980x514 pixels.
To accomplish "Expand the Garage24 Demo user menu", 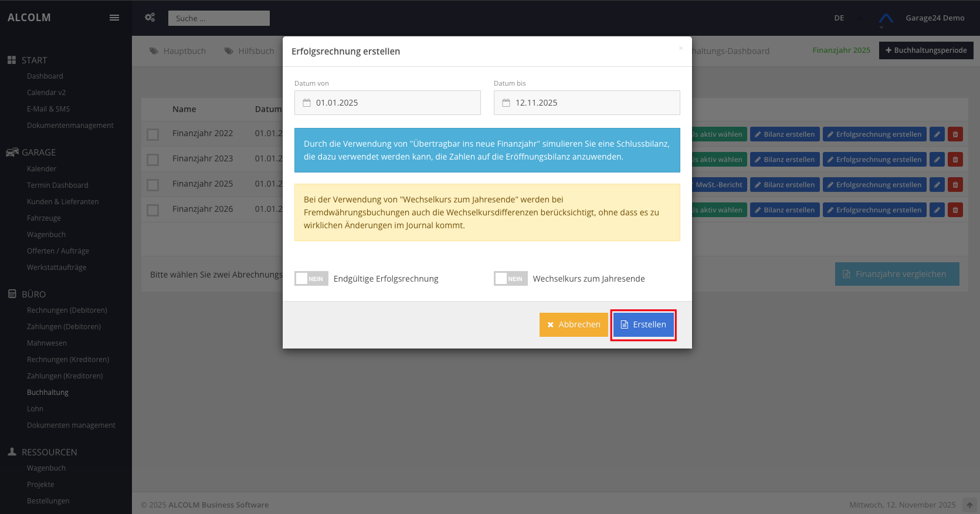I will click(x=934, y=18).
